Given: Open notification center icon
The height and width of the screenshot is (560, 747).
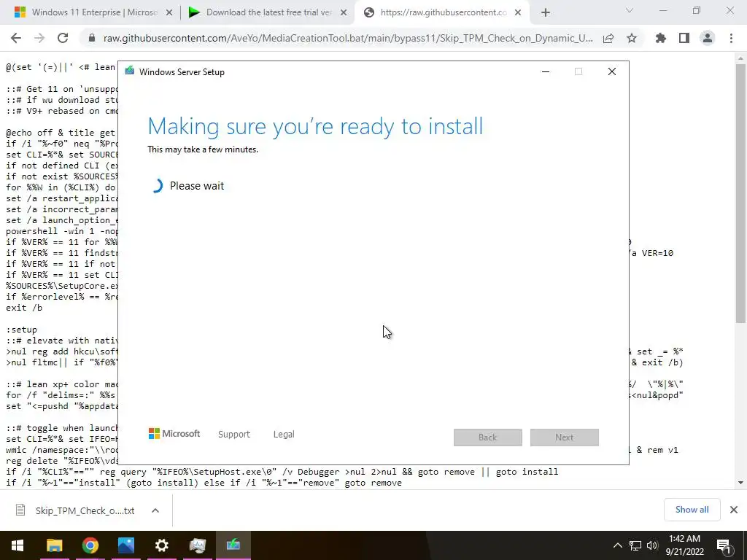Looking at the screenshot, I should [724, 545].
